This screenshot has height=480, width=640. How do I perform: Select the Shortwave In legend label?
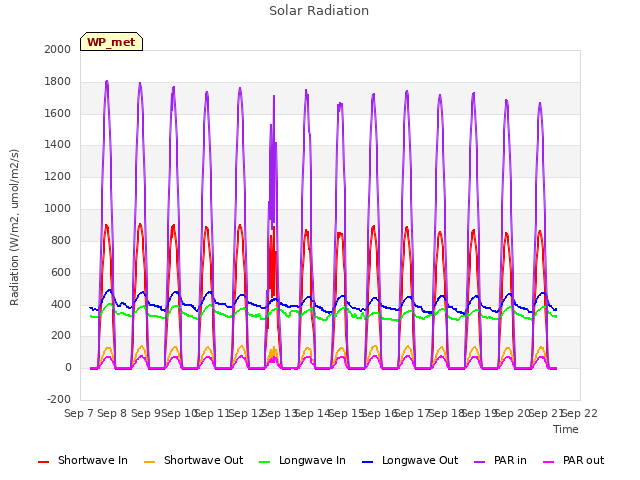point(93,460)
